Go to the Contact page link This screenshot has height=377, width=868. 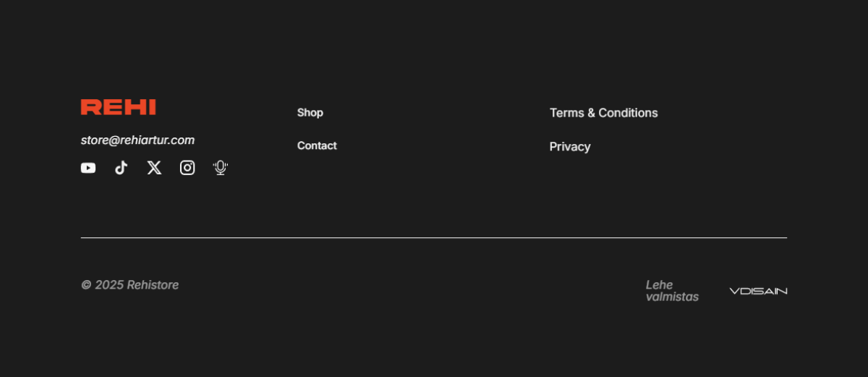click(317, 145)
